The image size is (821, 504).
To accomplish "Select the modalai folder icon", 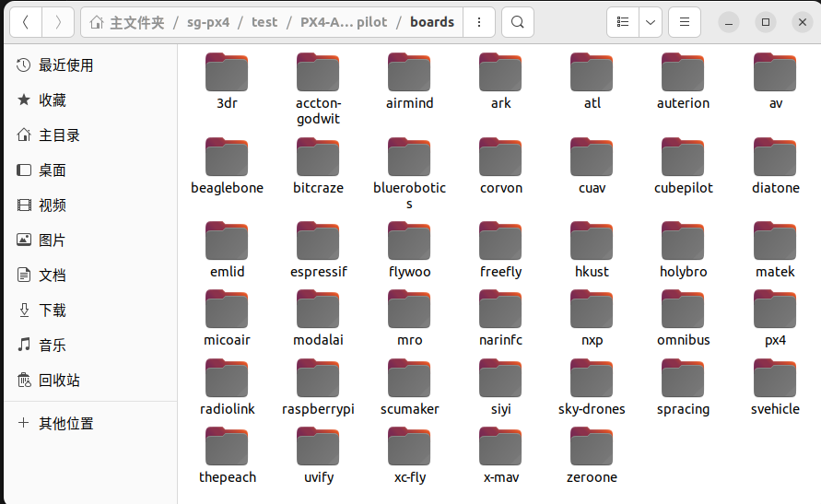I will (x=318, y=310).
